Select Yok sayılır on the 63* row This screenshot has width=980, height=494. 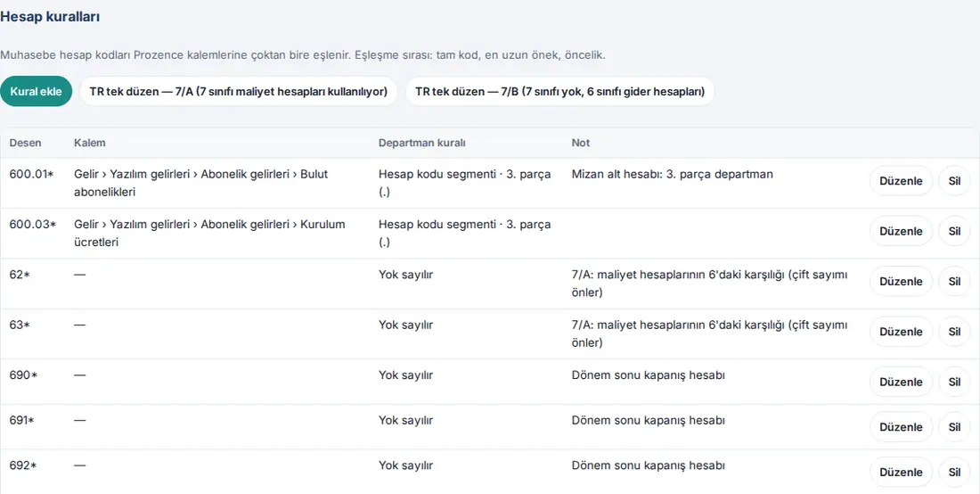(x=405, y=325)
